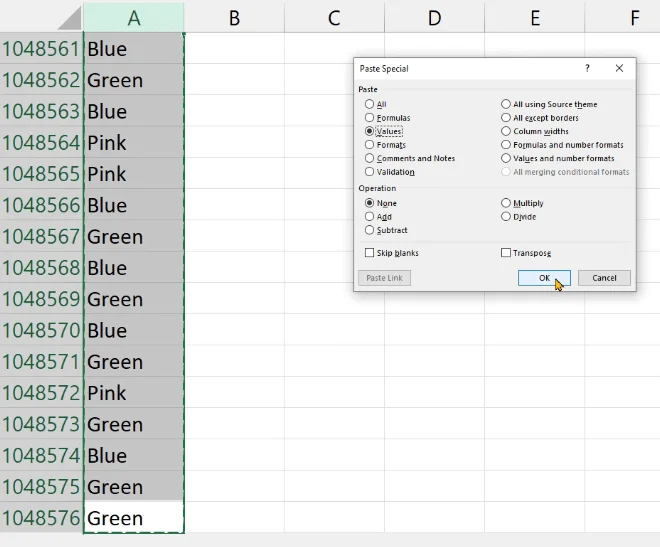Select row 1048561 header
660x547 pixels.
point(41,48)
